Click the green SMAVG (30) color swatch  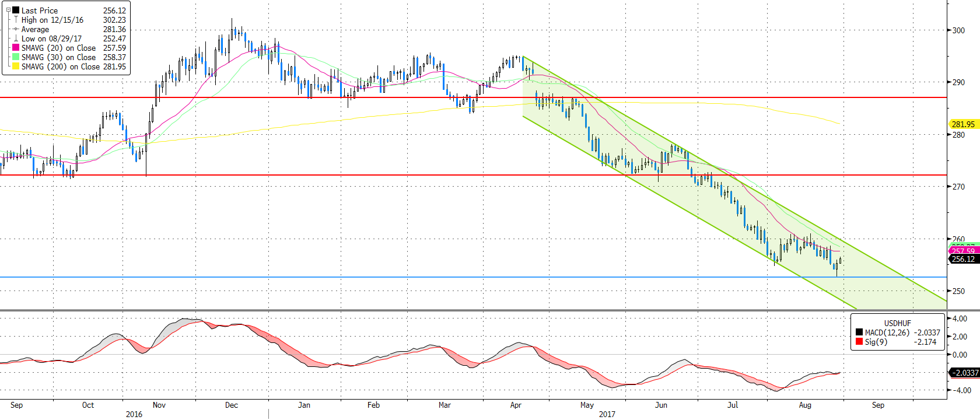click(x=16, y=57)
